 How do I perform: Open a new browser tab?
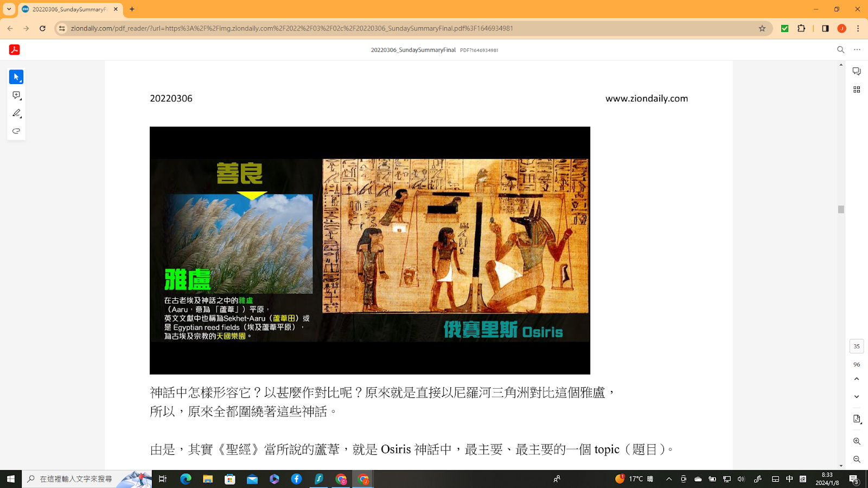click(x=132, y=9)
